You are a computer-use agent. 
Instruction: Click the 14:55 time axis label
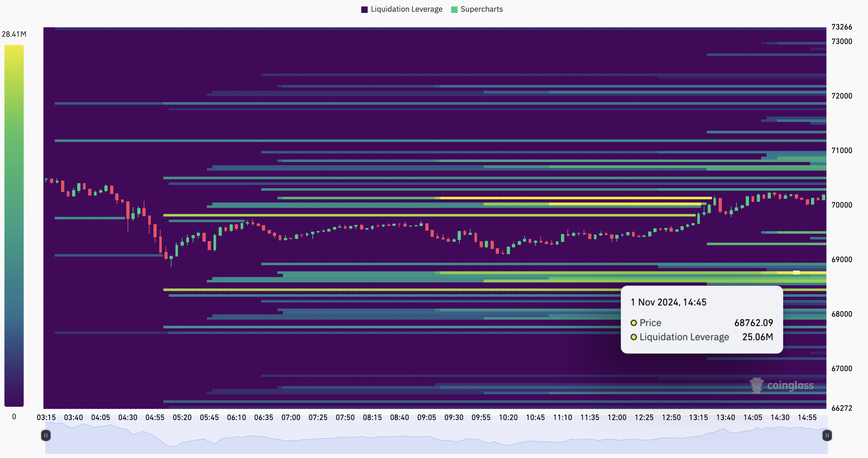click(807, 418)
